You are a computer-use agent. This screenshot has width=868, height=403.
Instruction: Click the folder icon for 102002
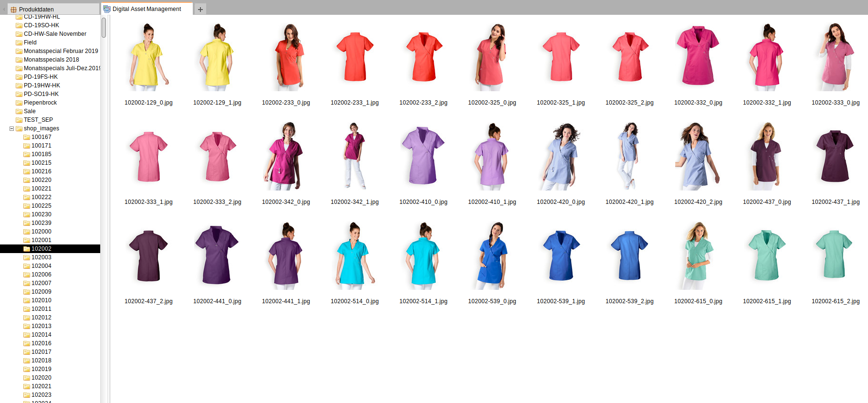27,249
